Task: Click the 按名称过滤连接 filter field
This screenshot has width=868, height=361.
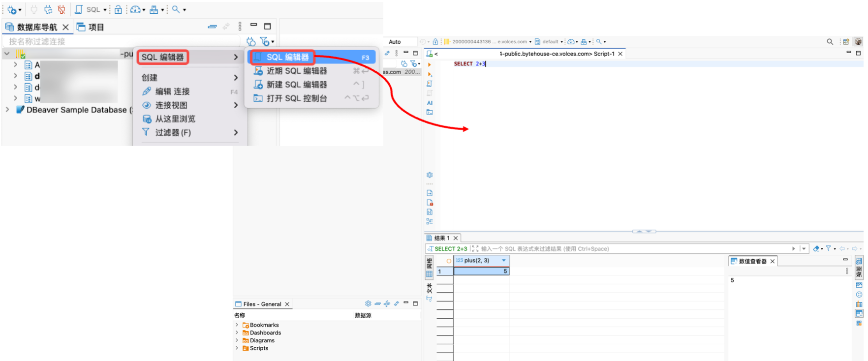Action: pos(121,42)
